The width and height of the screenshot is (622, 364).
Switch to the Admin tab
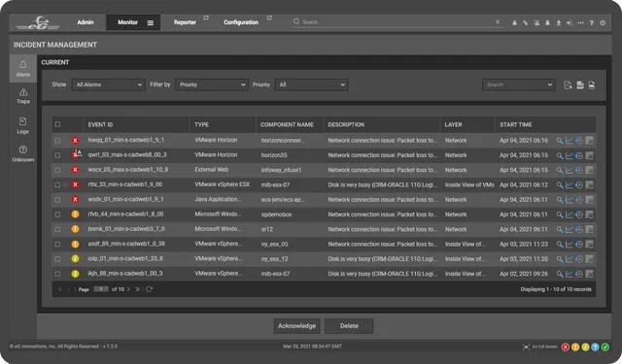tap(86, 22)
